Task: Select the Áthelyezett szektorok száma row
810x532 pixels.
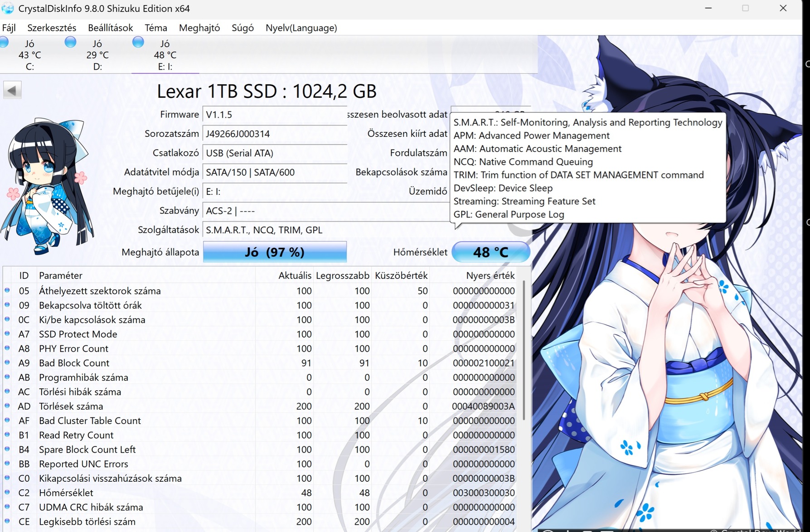Action: point(260,291)
